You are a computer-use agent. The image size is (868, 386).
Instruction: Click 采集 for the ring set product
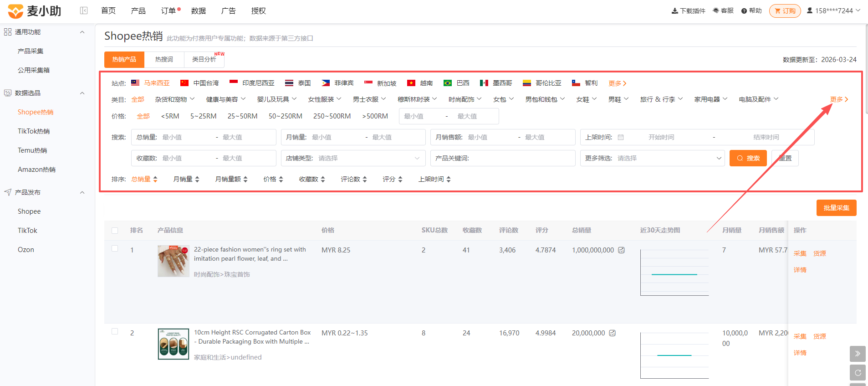pyautogui.click(x=800, y=253)
